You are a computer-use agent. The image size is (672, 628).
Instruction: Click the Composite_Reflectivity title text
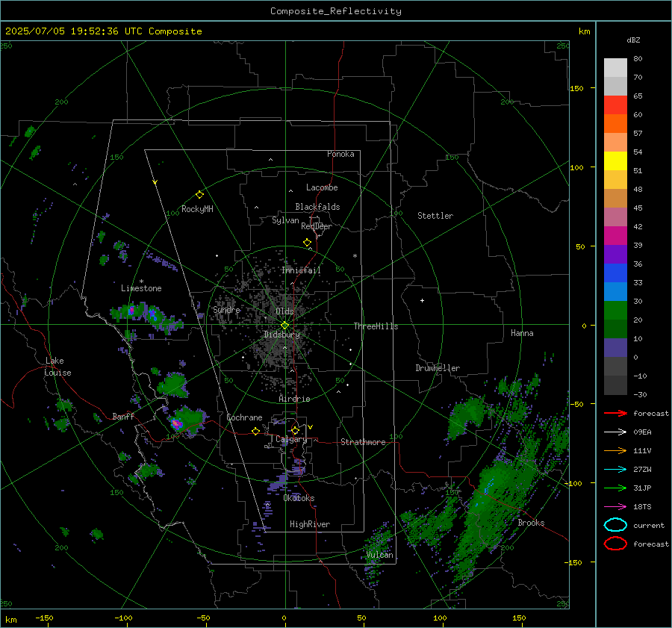(335, 11)
